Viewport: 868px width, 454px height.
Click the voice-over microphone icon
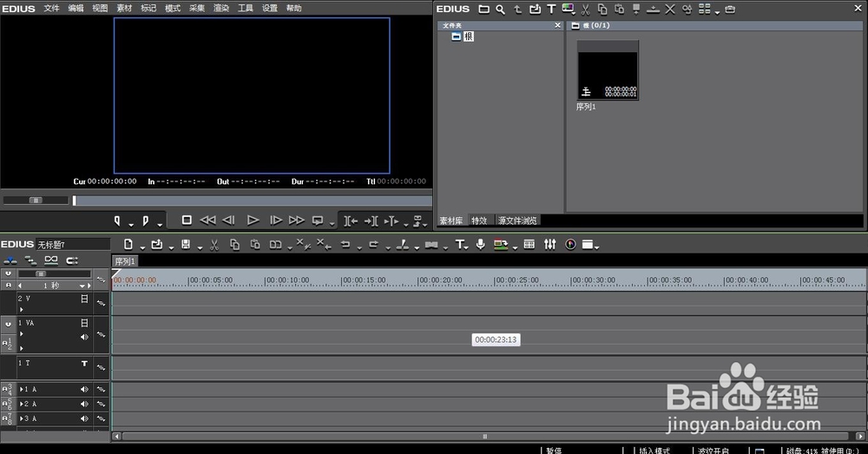(481, 244)
